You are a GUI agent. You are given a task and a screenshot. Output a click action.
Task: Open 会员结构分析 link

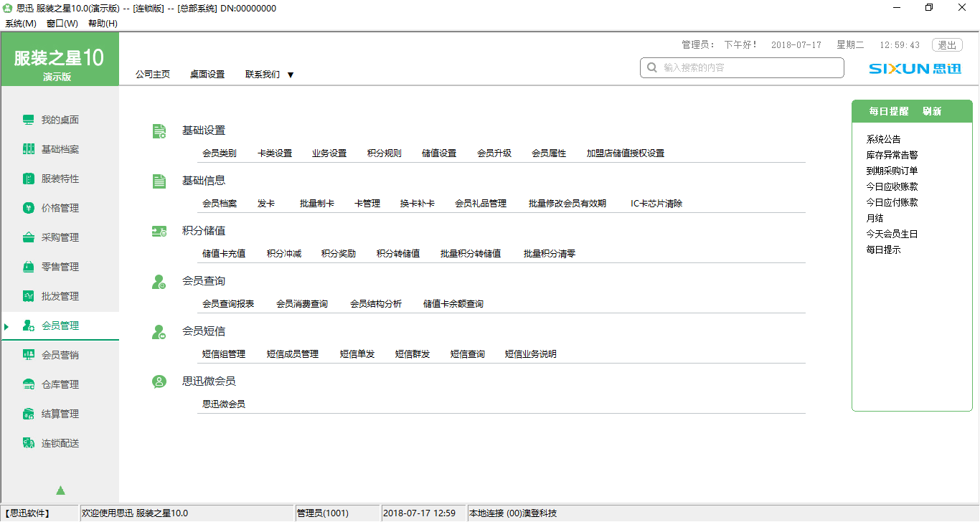[x=376, y=304]
